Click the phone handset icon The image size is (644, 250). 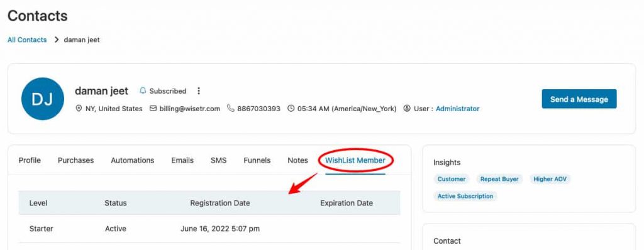pyautogui.click(x=230, y=109)
